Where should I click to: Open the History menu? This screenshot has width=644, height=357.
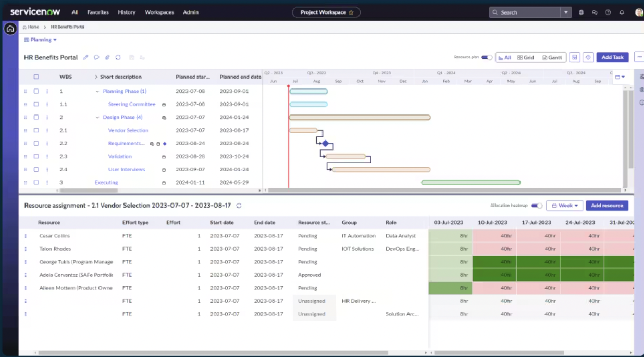[127, 12]
